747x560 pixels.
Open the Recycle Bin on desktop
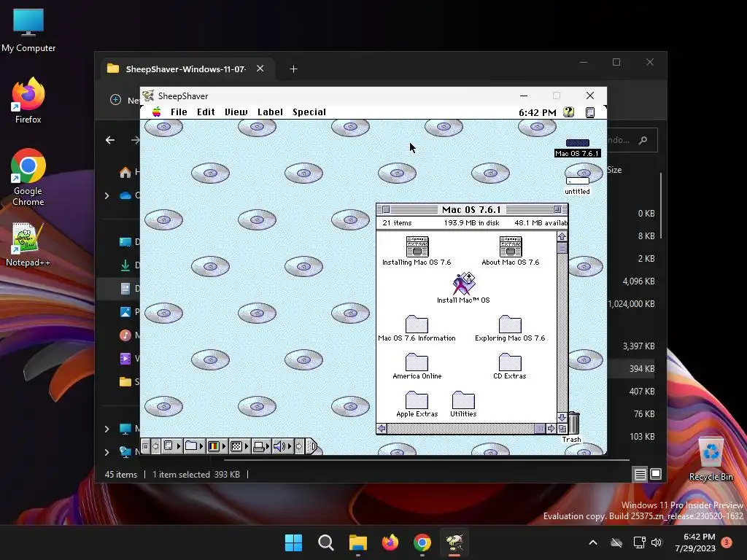click(x=711, y=459)
